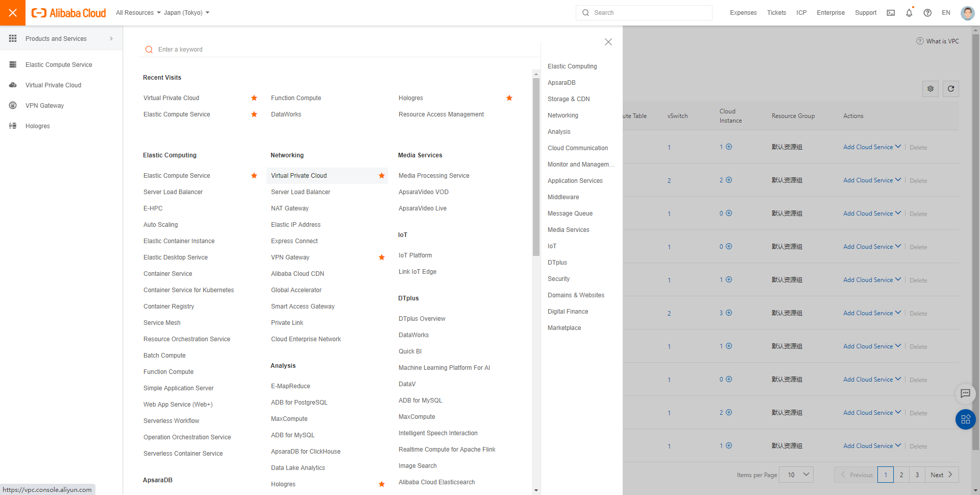The image size is (980, 495).
Task: Open Container Service for Kubernetes
Action: point(189,290)
